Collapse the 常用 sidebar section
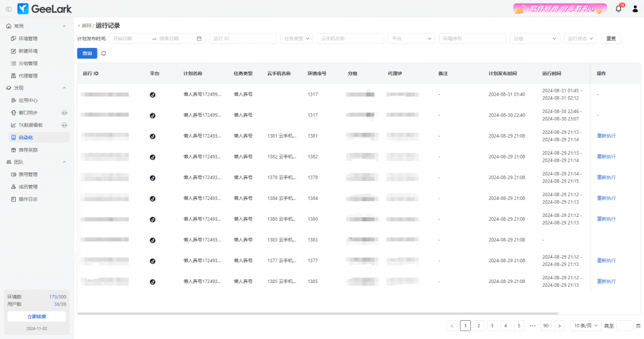This screenshot has width=644, height=339. pyautogui.click(x=64, y=26)
